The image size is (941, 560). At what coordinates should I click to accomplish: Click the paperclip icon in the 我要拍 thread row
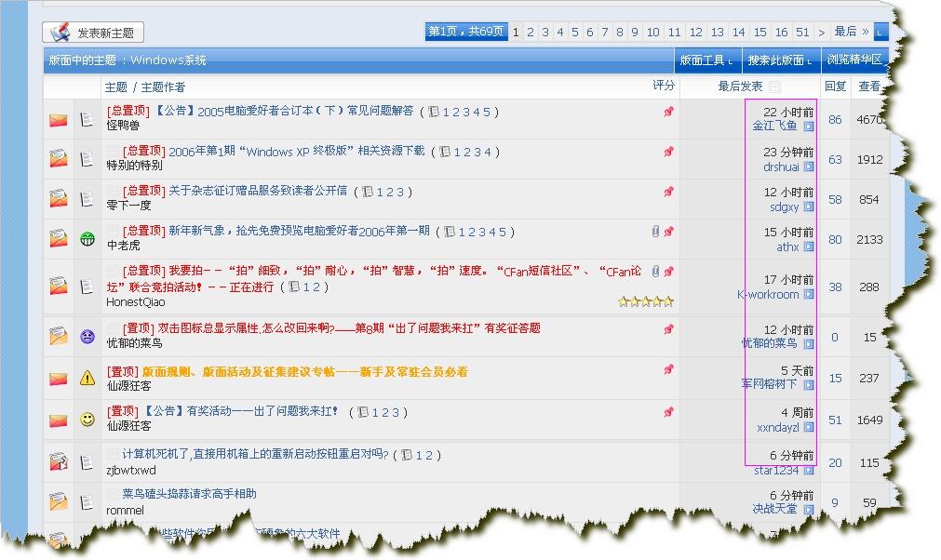pos(655,272)
